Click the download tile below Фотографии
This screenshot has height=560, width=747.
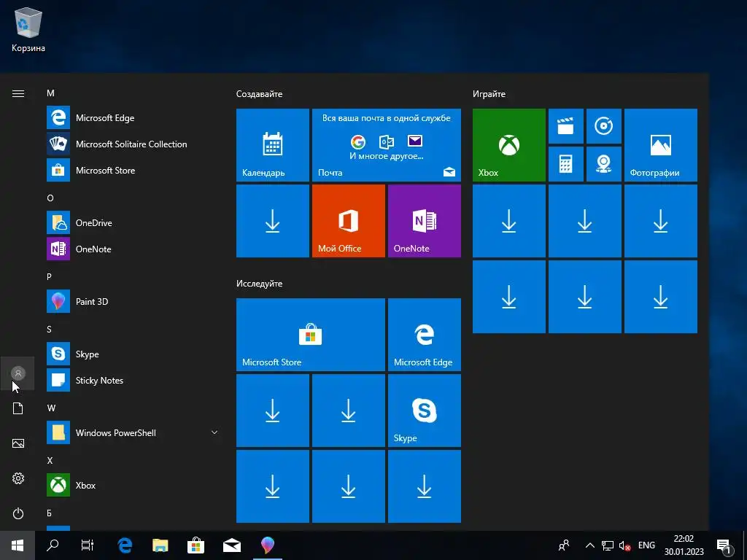[661, 221]
